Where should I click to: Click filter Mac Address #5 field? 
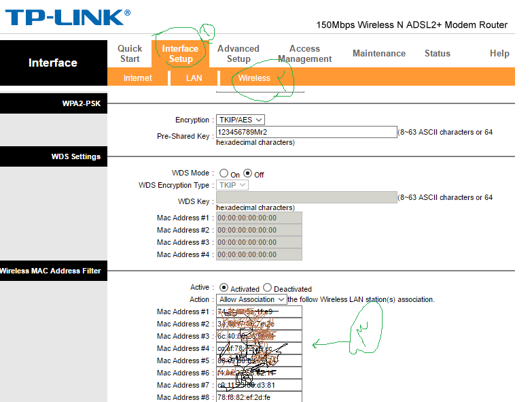pos(259,361)
